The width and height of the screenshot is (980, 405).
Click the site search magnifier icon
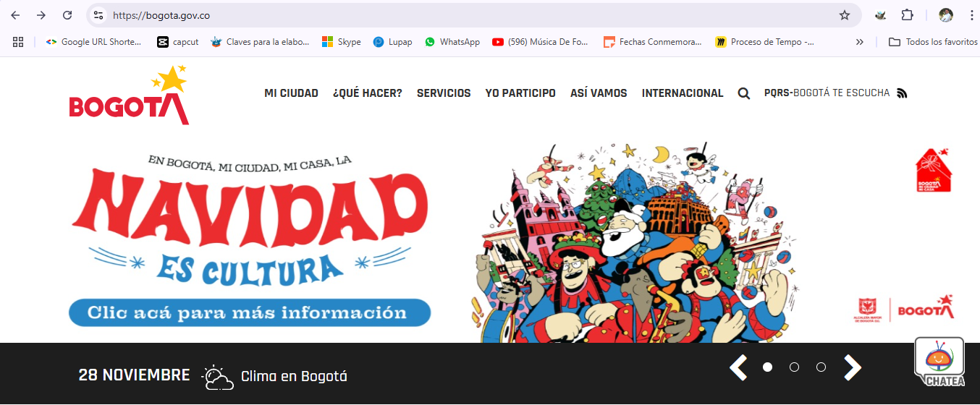click(744, 93)
